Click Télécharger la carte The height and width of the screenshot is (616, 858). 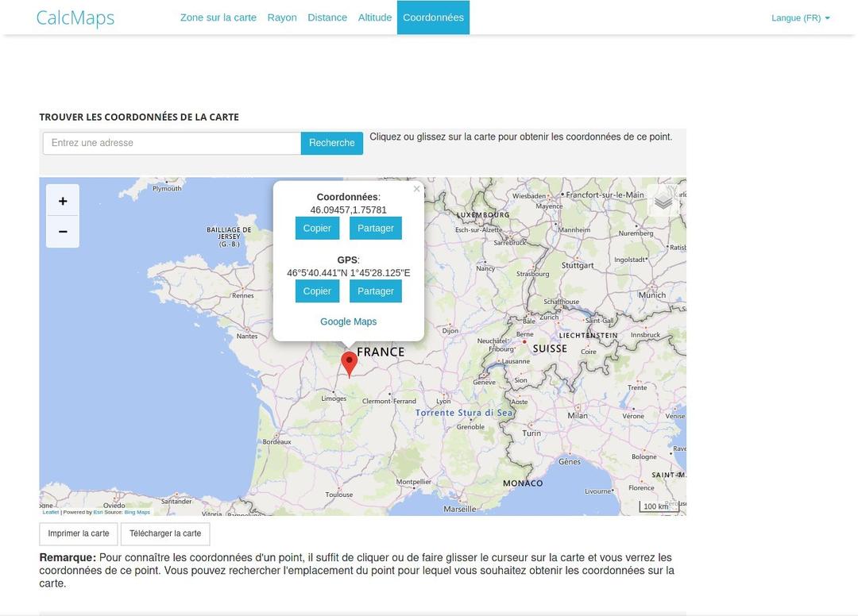(x=165, y=533)
